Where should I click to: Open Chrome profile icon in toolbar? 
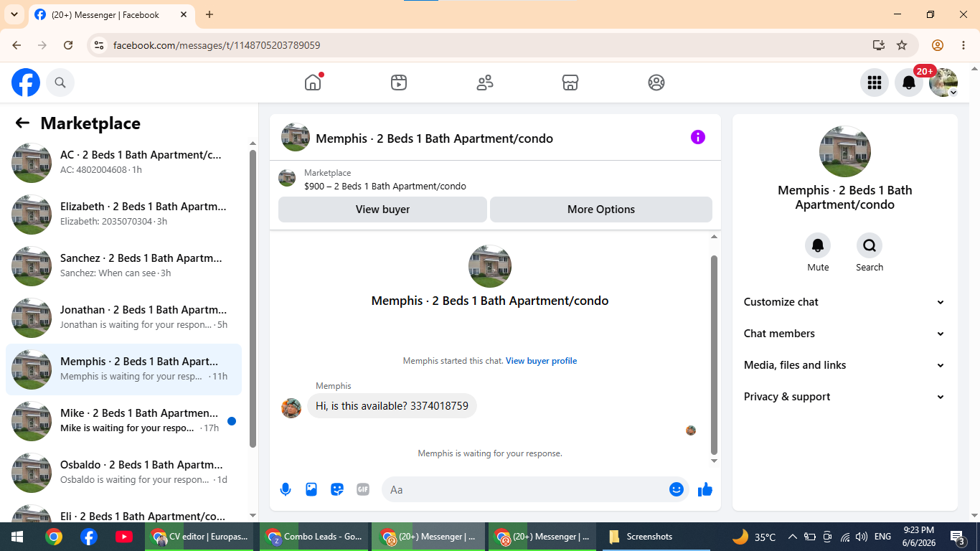[938, 45]
